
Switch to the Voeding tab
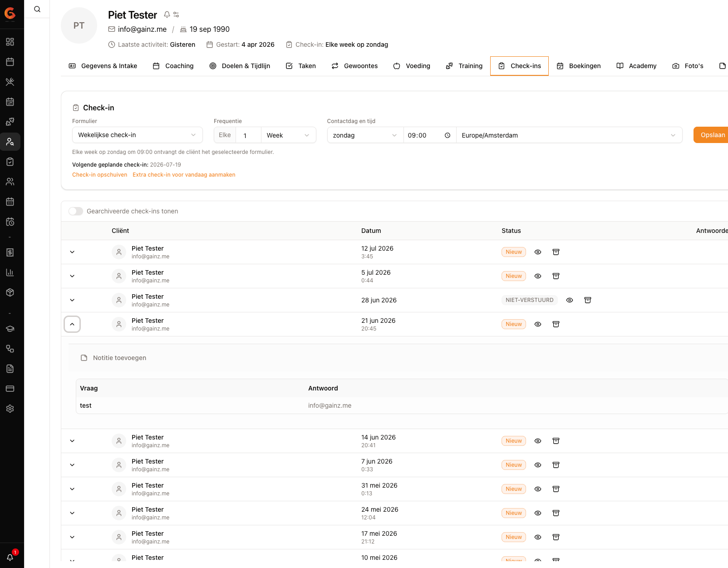(x=412, y=66)
